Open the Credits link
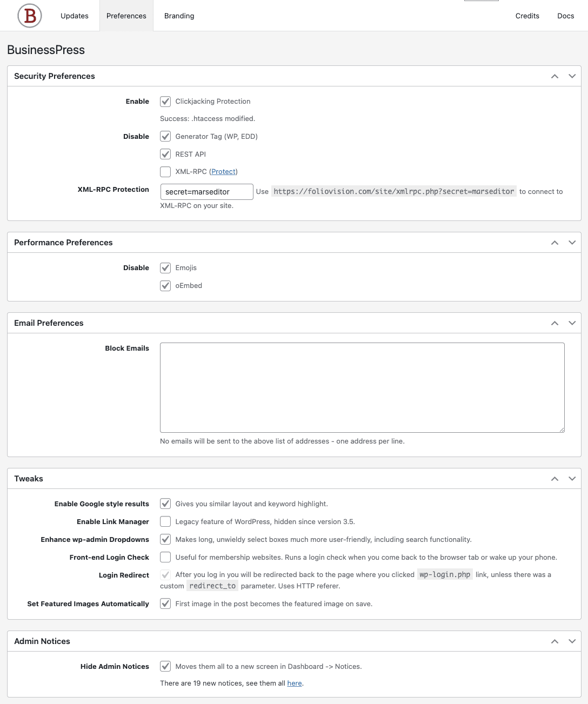 [x=527, y=16]
